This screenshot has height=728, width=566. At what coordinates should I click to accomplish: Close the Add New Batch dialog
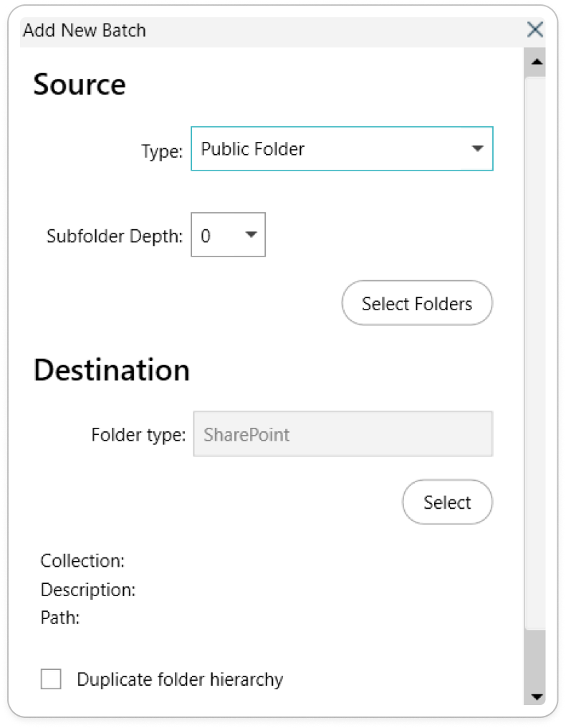tap(535, 29)
